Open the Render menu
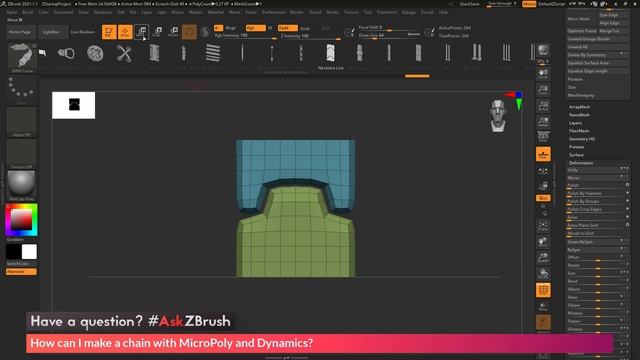The height and width of the screenshot is (360, 640). [x=297, y=12]
